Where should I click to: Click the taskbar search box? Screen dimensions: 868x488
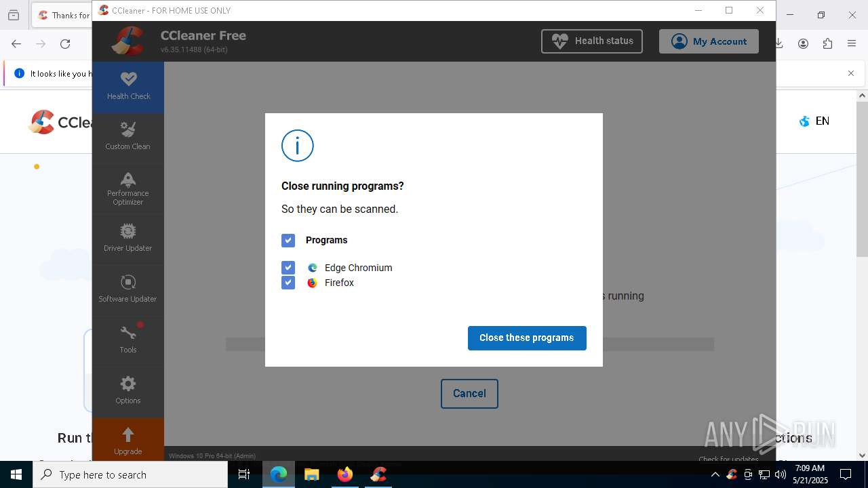[x=130, y=474]
